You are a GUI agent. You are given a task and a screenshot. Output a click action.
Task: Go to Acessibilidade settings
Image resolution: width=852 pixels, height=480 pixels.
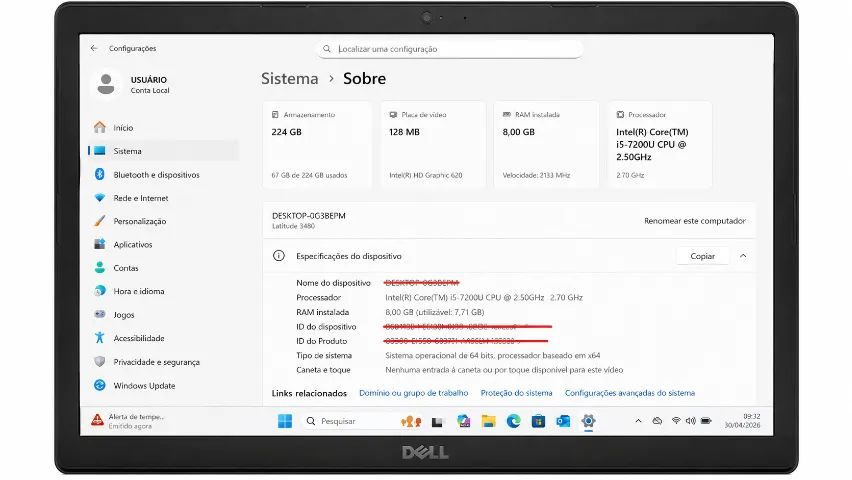(163, 338)
